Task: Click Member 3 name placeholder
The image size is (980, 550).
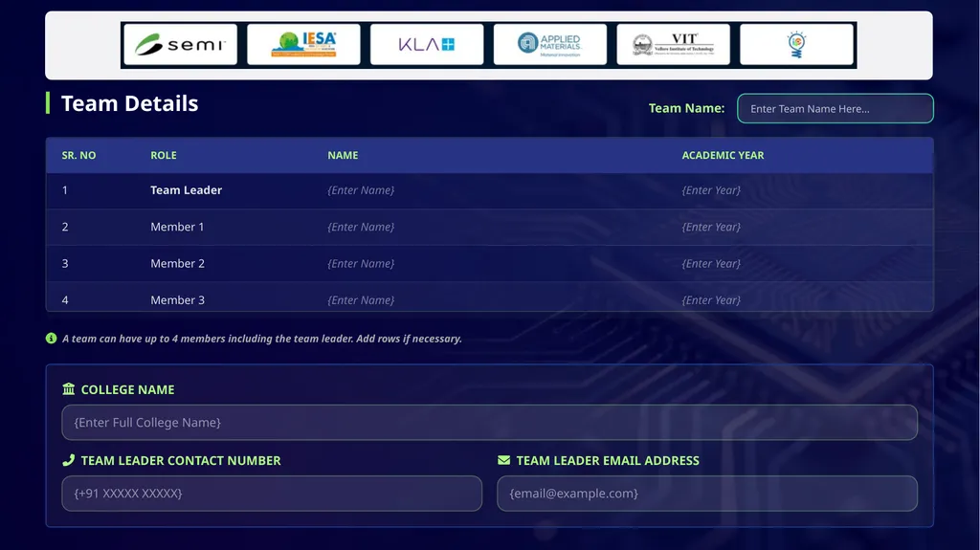Action: [361, 300]
